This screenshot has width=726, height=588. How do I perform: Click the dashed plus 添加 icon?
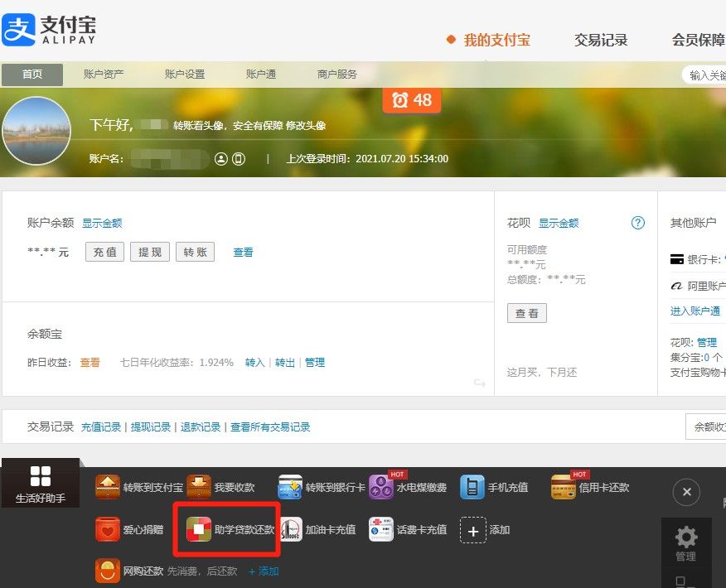point(472,530)
